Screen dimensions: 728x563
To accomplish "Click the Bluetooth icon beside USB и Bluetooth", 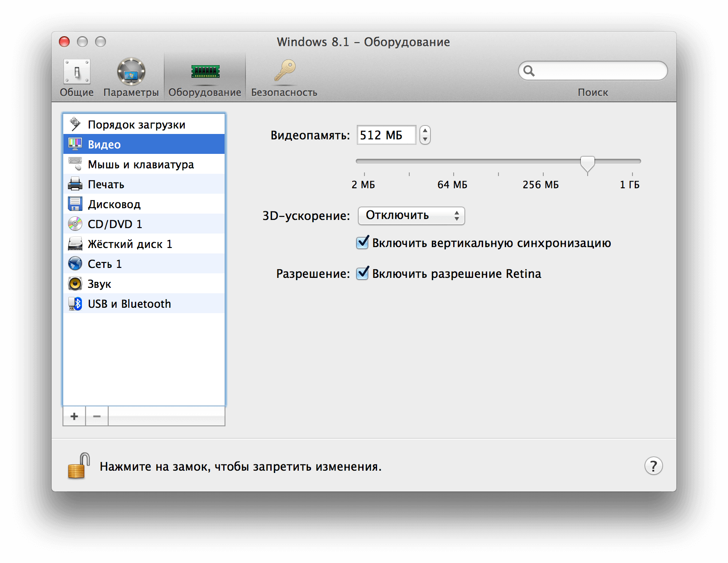I will (75, 303).
